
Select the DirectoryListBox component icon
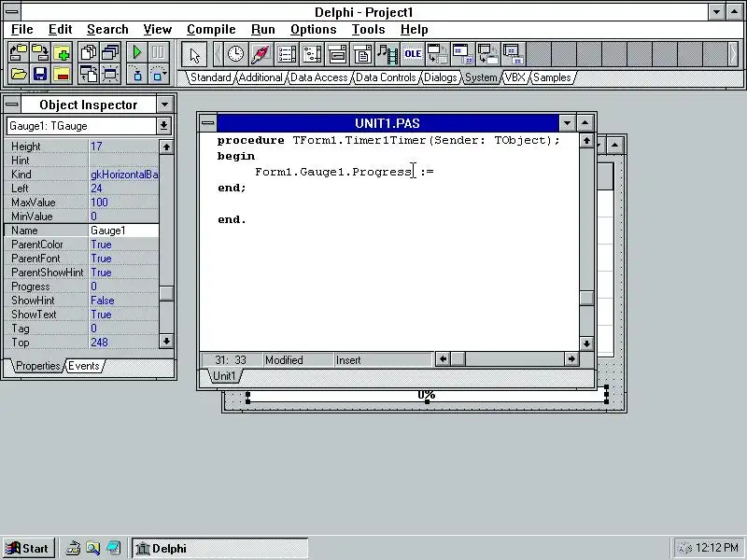[x=312, y=54]
